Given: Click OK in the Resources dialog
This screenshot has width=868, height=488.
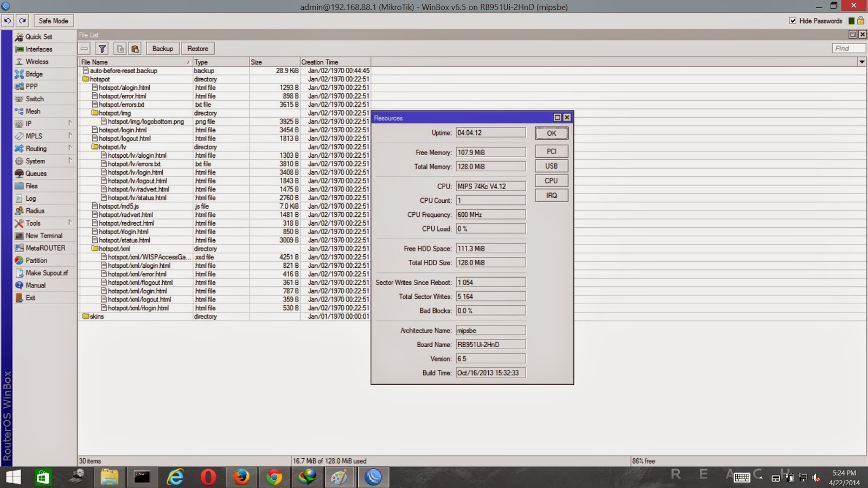Looking at the screenshot, I should pyautogui.click(x=551, y=133).
